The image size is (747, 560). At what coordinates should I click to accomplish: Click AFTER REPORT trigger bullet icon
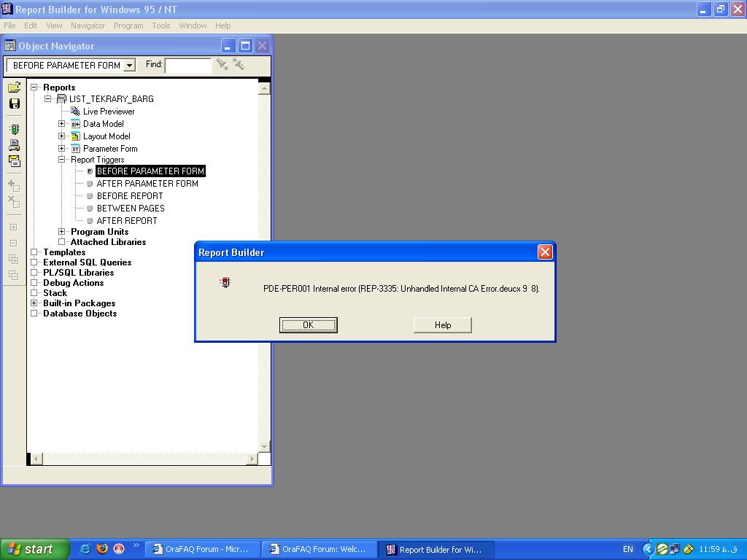tap(90, 220)
